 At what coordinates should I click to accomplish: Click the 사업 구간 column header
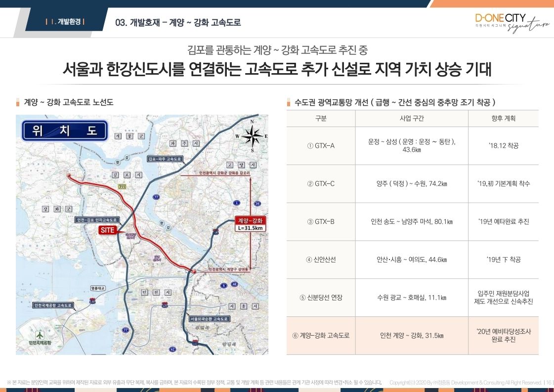pos(412,119)
